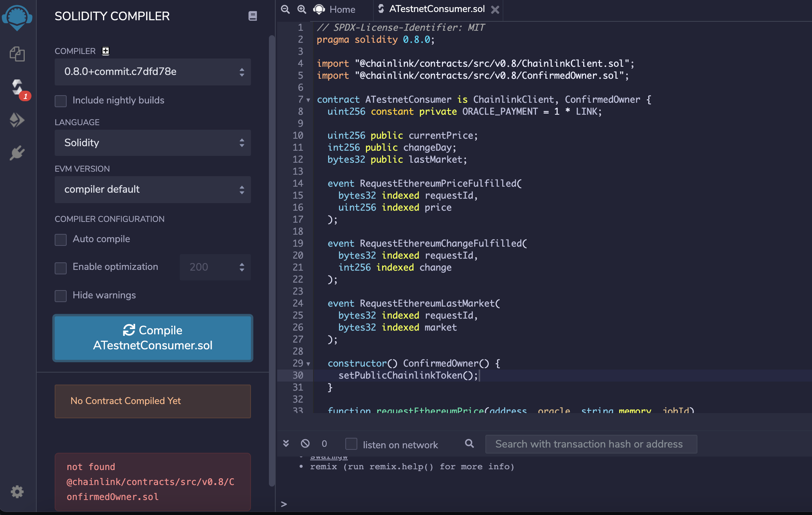Adjust the optimization runs stepper value
The height and width of the screenshot is (515, 812).
click(242, 267)
